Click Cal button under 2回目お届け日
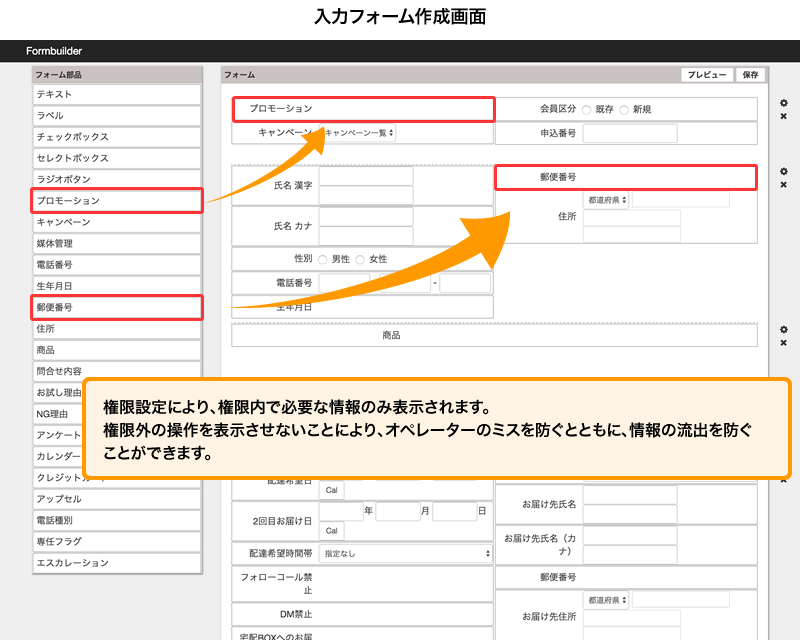Viewport: 800px width, 640px height. (x=331, y=530)
